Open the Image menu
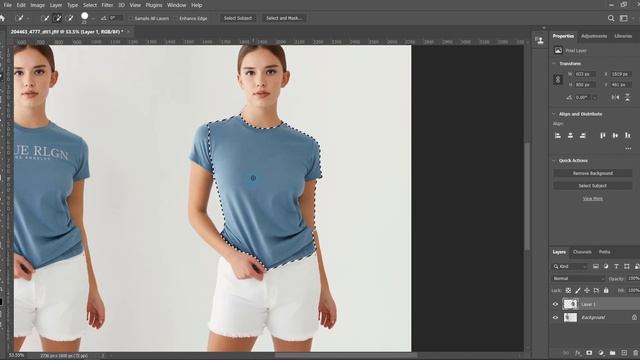This screenshot has width=640, height=360. click(37, 5)
